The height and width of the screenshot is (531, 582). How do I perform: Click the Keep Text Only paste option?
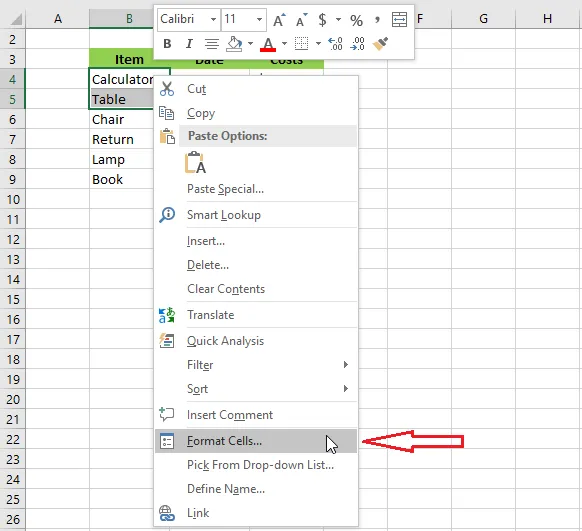tap(195, 163)
